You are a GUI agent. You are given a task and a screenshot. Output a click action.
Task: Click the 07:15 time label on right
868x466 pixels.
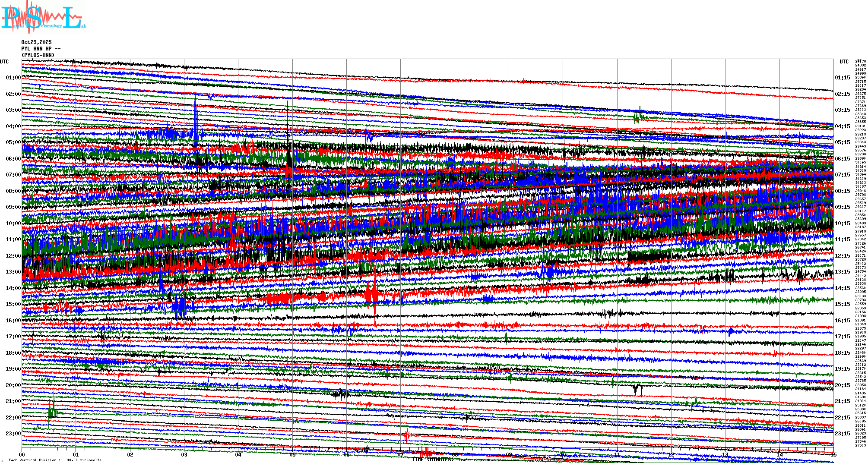pos(842,175)
